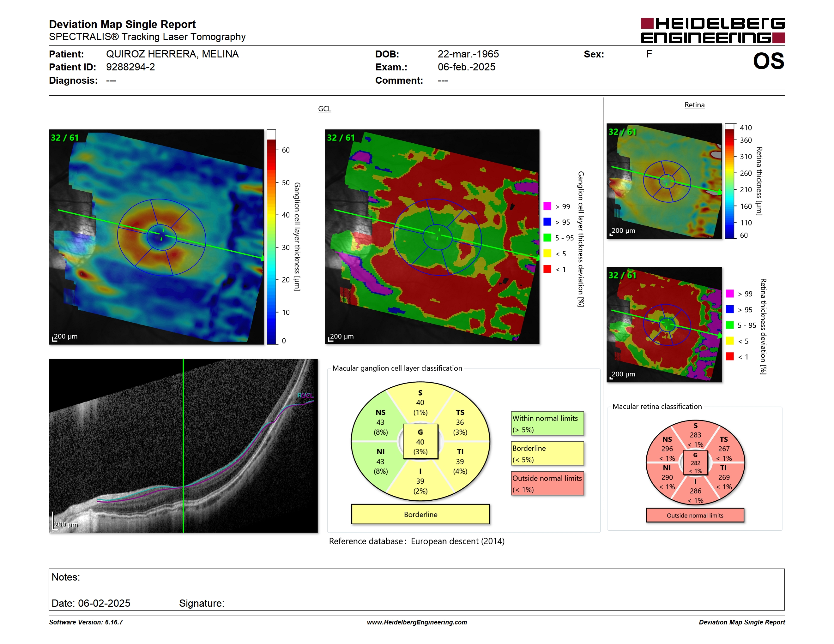Click the retina global G 282 box

pos(695,463)
